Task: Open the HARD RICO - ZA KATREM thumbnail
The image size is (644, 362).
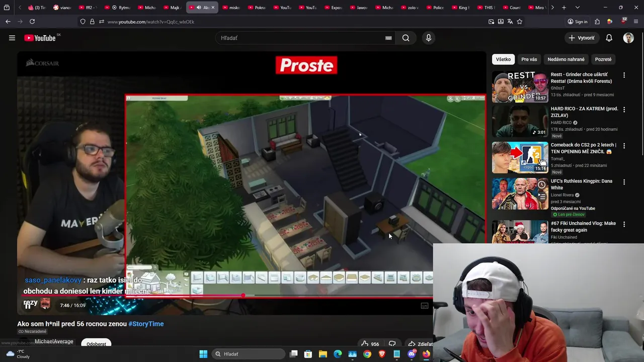Action: click(x=520, y=122)
